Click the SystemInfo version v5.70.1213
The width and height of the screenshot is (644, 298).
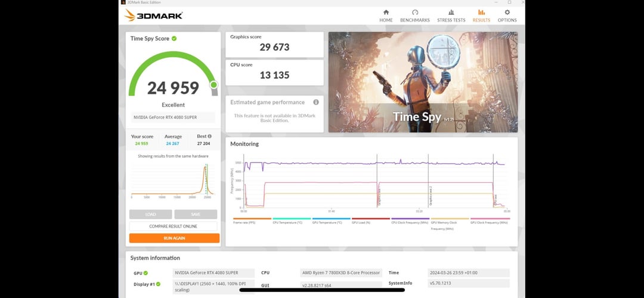(x=468, y=283)
